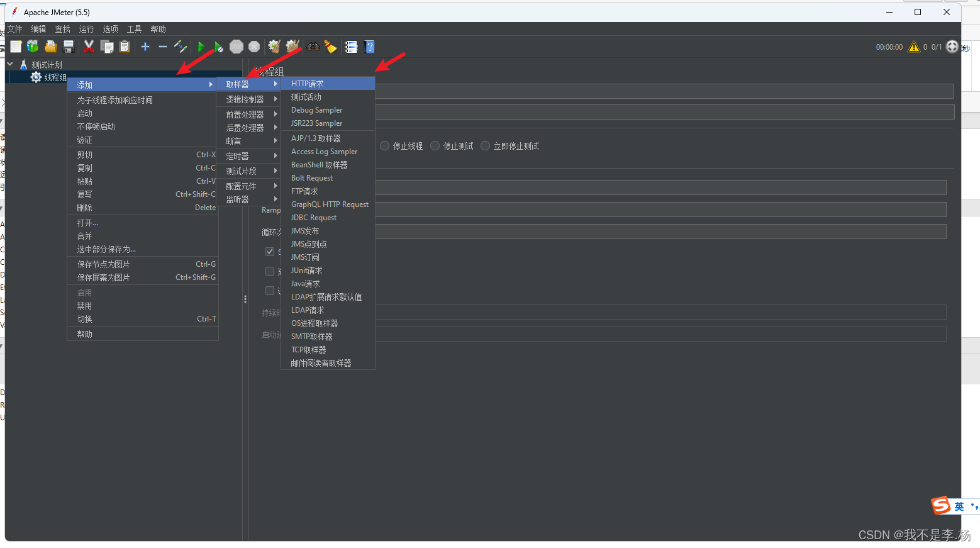
Task: Click the blue minus Collapse All icon
Action: click(x=163, y=47)
